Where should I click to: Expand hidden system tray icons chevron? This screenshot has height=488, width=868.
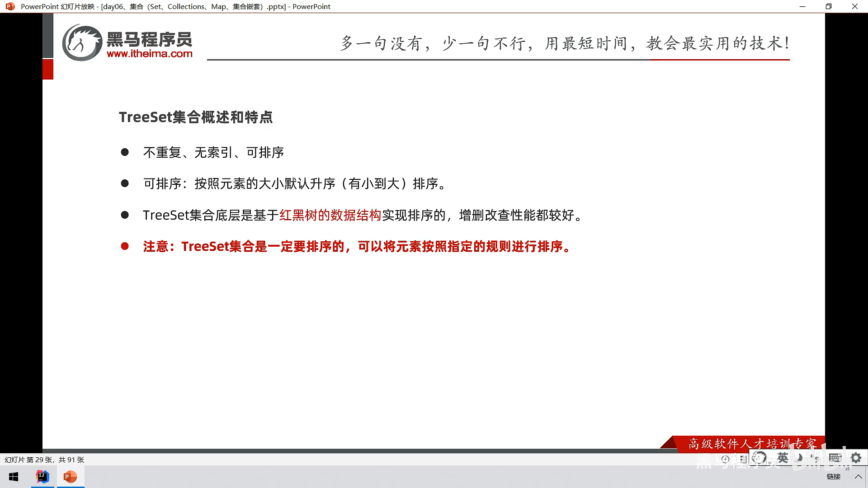click(858, 477)
